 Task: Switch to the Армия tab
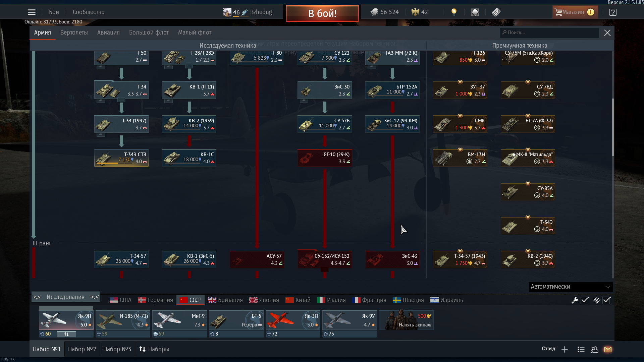(43, 33)
